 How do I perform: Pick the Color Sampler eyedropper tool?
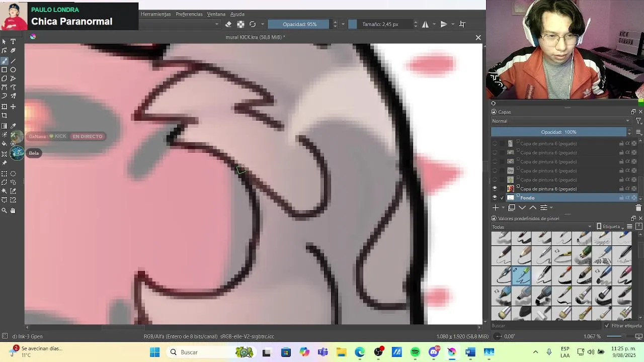click(13, 126)
